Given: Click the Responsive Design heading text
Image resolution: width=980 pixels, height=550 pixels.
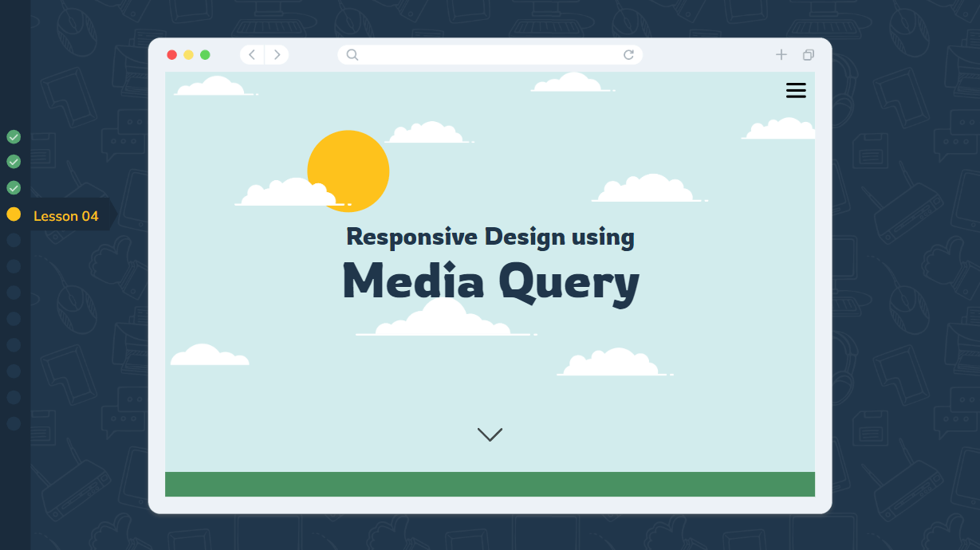Looking at the screenshot, I should [489, 237].
